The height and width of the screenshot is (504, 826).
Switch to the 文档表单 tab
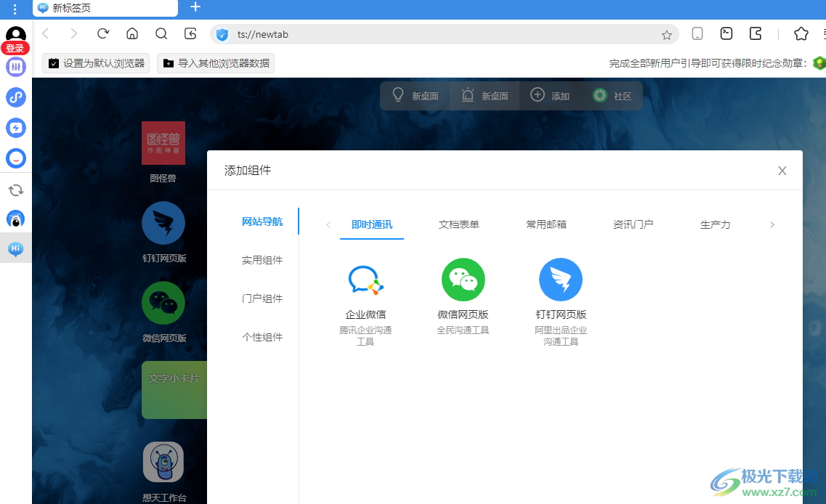tap(458, 224)
